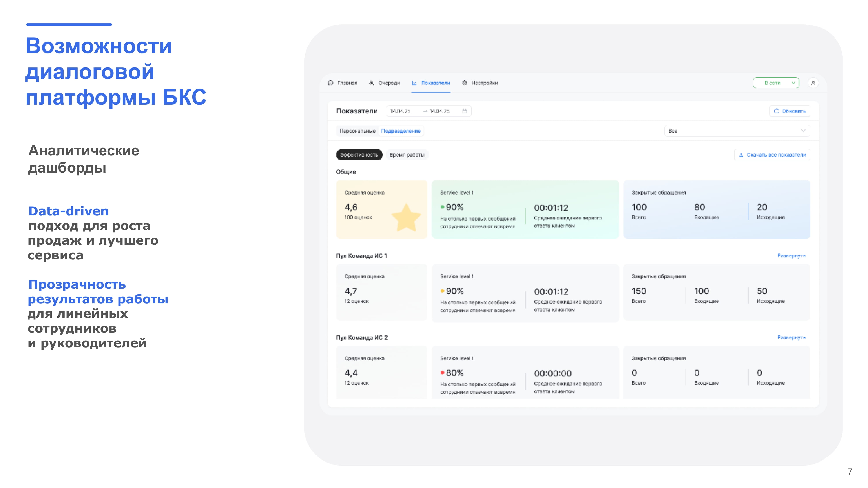868x488 pixels.
Task: Open the Главная navigation item
Action: point(343,83)
